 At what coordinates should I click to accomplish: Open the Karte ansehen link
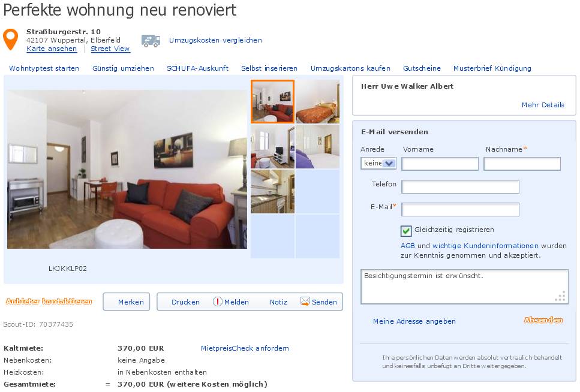52,49
